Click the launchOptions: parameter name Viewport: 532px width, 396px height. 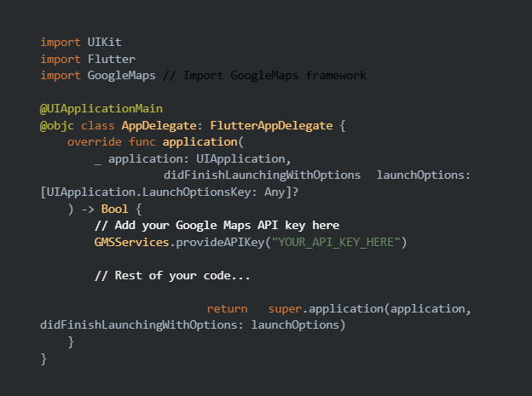424,175
